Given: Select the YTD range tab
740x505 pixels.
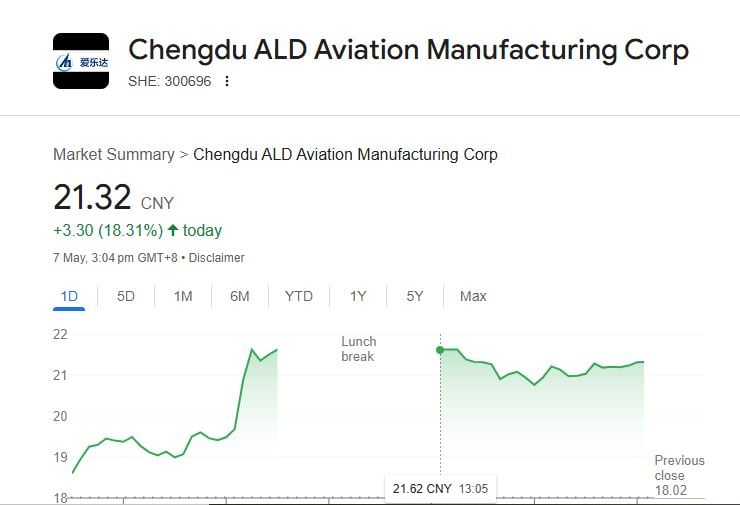Looking at the screenshot, I should point(299,296).
